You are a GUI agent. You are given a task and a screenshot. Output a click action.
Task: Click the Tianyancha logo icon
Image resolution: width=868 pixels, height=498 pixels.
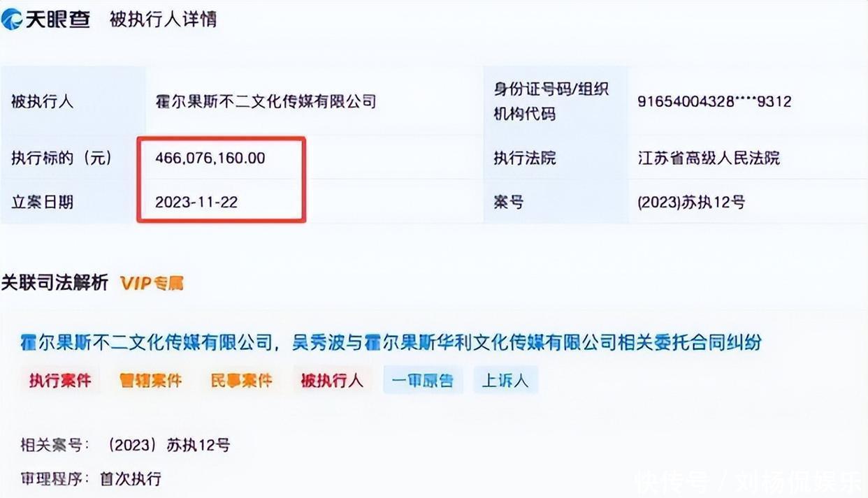pos(13,19)
